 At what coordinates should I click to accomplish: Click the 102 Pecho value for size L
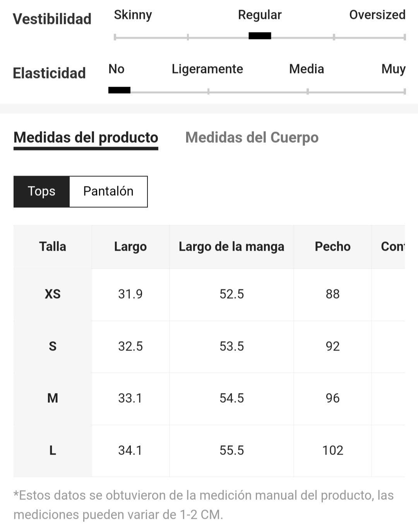(x=333, y=451)
